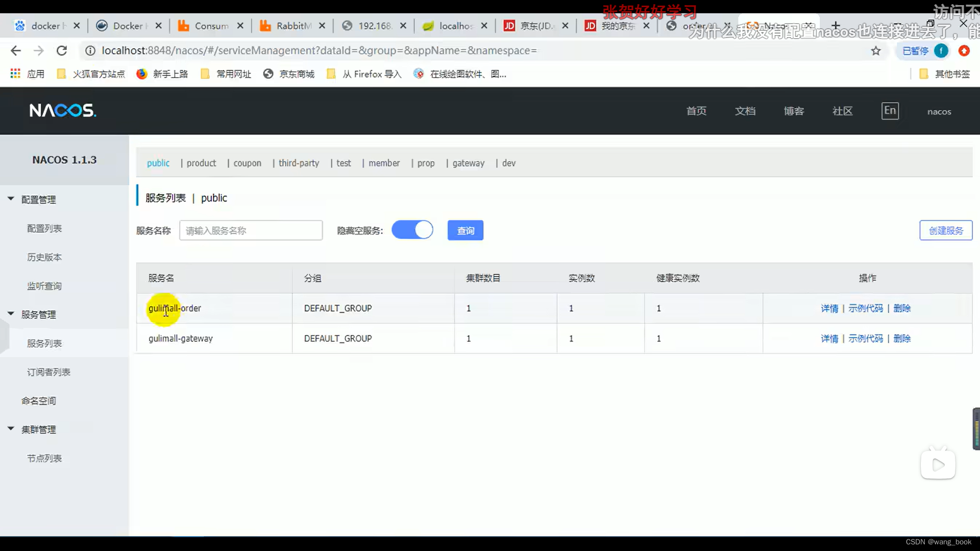Screen dimensions: 980x551
Task: Click the NACOS logo
Action: point(63,110)
